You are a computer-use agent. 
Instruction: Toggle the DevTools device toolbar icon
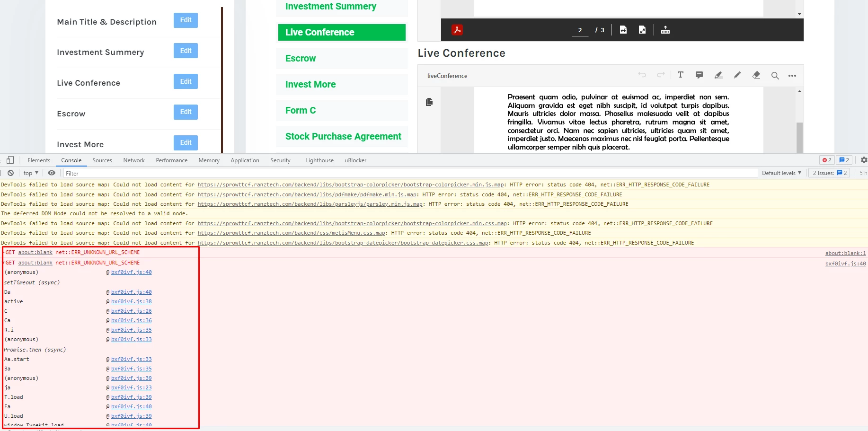pyautogui.click(x=10, y=160)
